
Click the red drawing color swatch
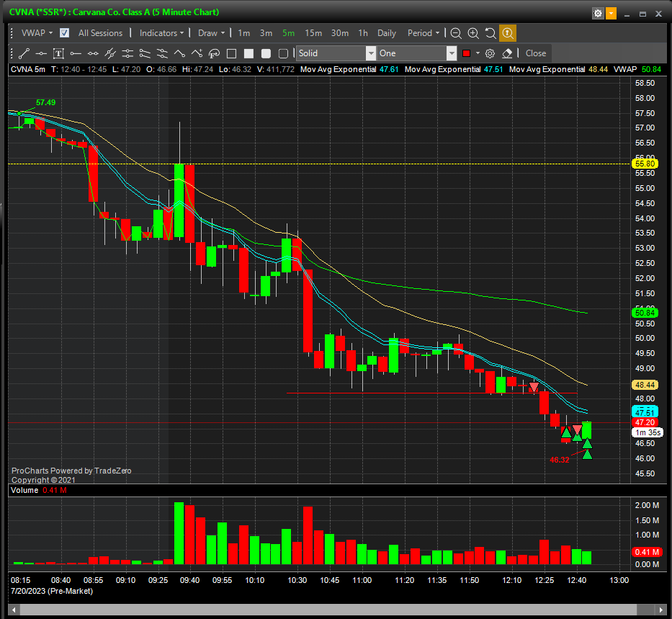pyautogui.click(x=466, y=53)
